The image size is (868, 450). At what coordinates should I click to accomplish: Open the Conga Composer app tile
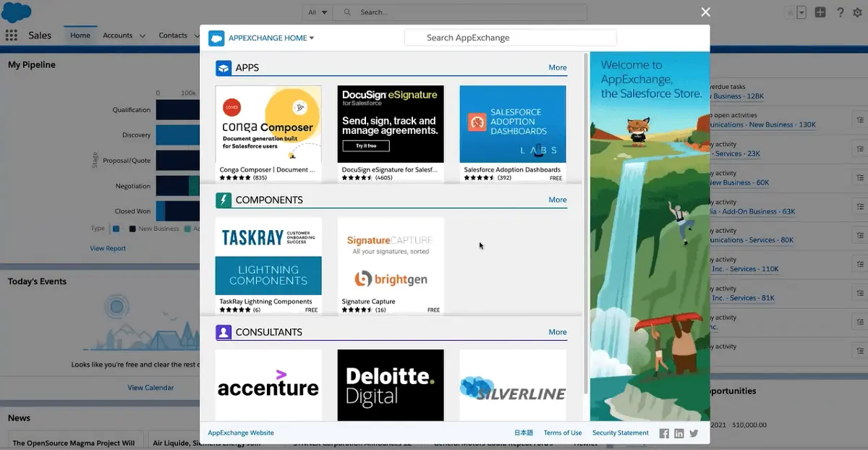pos(268,134)
